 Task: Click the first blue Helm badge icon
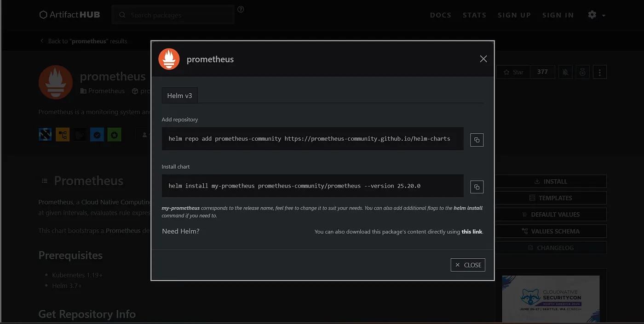[45, 135]
